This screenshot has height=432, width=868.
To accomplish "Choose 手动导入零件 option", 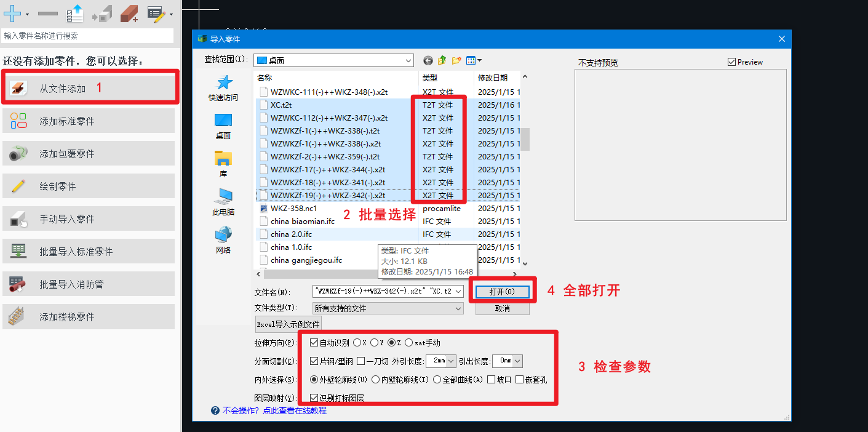I will click(89, 219).
